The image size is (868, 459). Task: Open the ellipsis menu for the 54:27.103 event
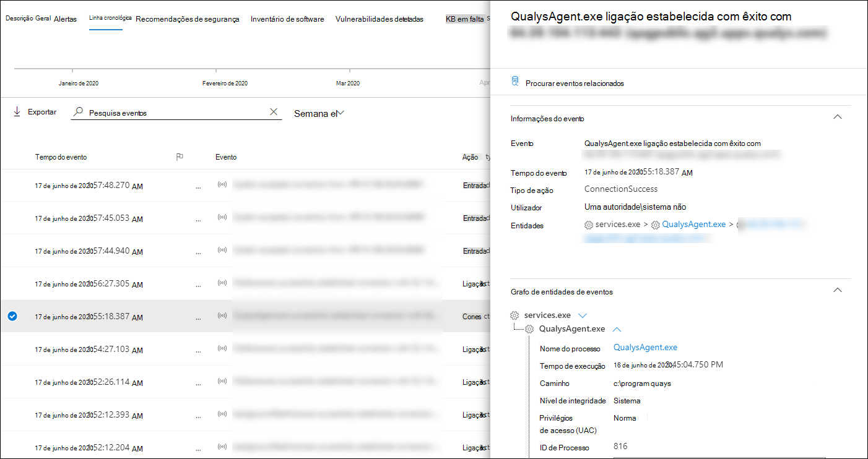coord(198,350)
